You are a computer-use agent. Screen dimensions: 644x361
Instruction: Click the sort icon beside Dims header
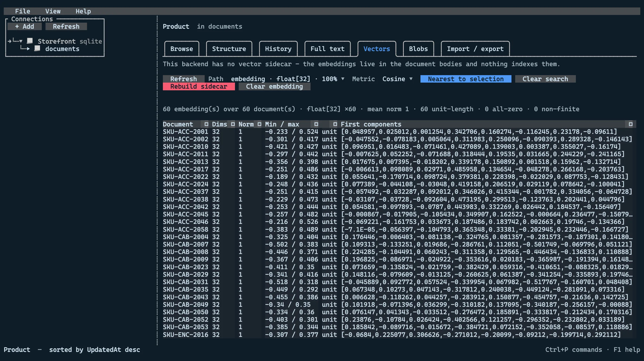tap(233, 124)
